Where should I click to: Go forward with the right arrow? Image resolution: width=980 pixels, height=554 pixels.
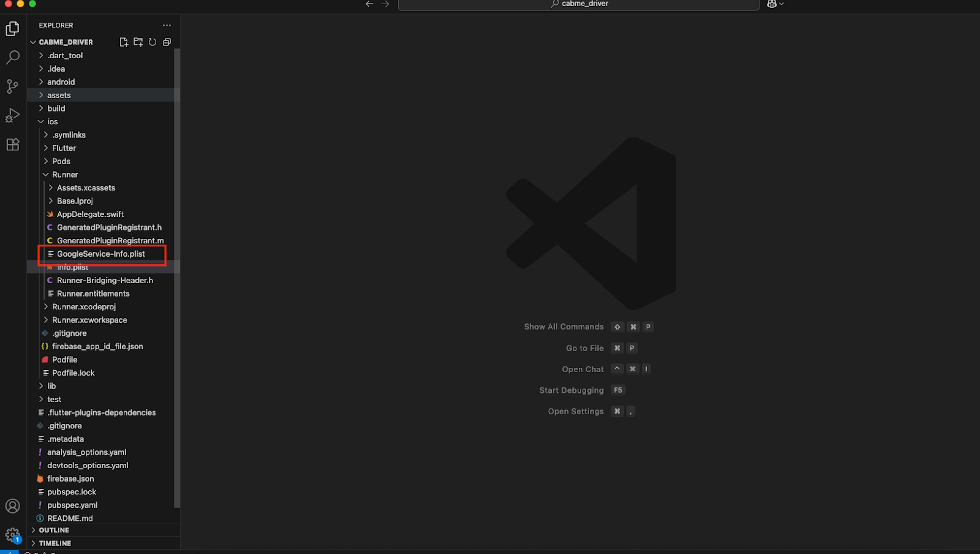[x=385, y=4]
